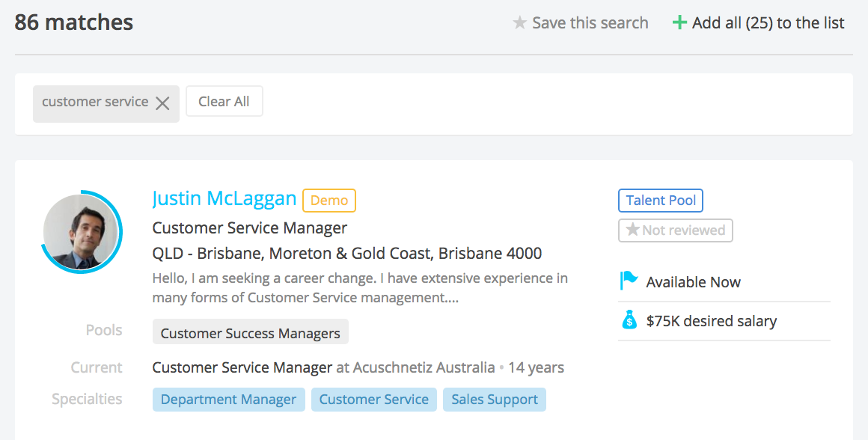The height and width of the screenshot is (440, 868).
Task: Click the Acuschnetiz Australia employer text
Action: [424, 367]
